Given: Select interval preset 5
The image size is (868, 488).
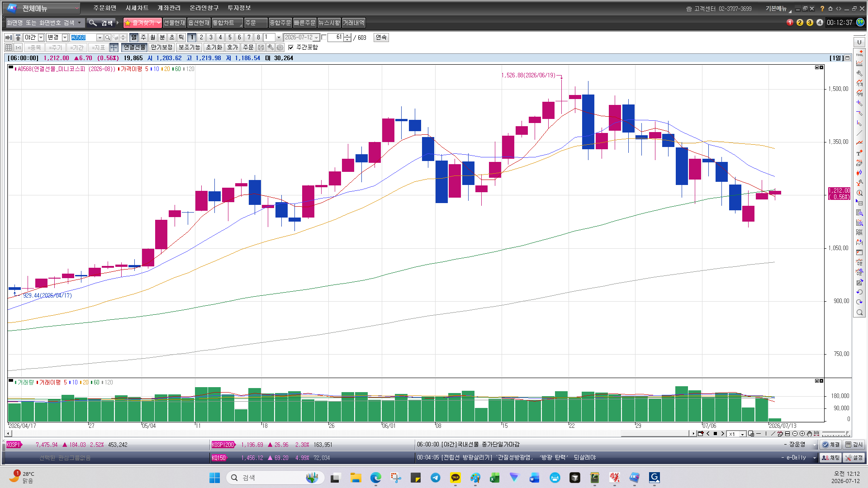Looking at the screenshot, I should (x=230, y=38).
